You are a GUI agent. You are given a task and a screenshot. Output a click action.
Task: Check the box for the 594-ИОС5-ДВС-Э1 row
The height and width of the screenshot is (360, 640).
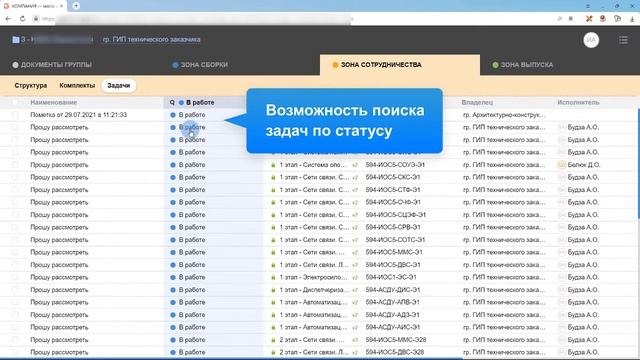tap(15, 265)
